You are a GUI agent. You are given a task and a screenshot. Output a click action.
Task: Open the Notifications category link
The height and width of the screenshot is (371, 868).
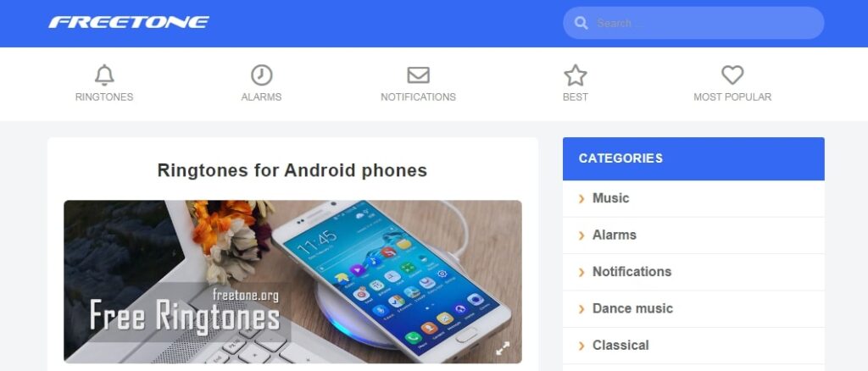632,272
